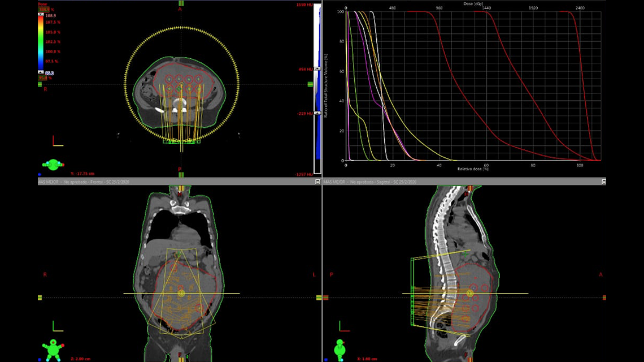This screenshot has height=362, width=644.
Task: Select the -219 HU lower window level handle
Action: 317,113
